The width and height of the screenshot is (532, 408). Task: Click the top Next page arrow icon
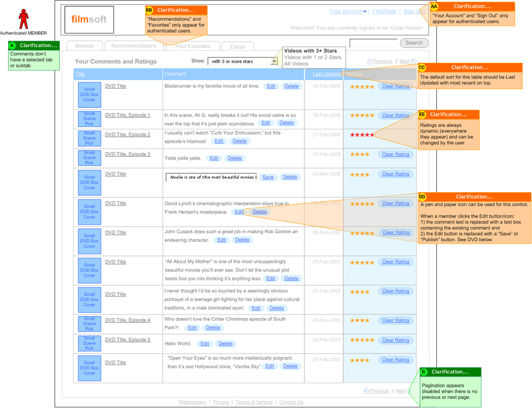(x=413, y=61)
